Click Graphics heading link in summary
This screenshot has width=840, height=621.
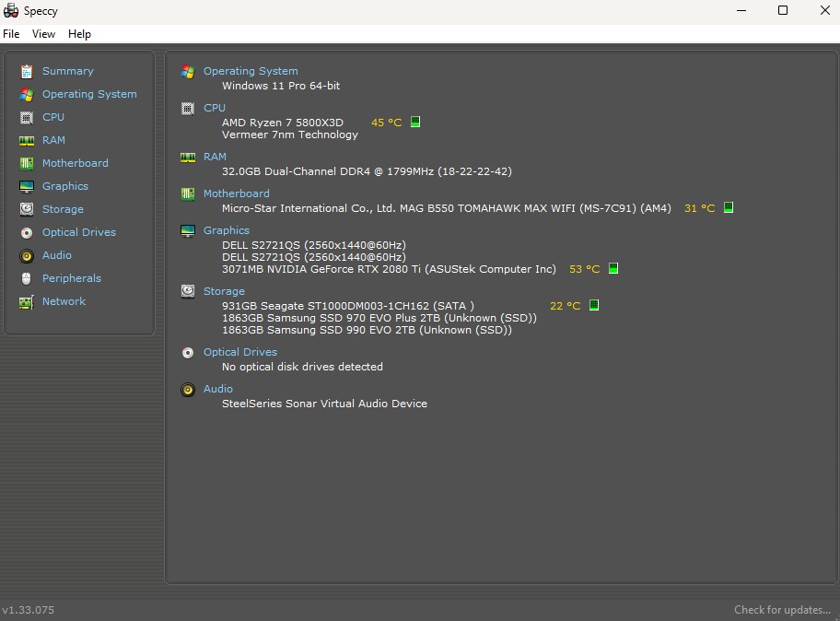227,230
